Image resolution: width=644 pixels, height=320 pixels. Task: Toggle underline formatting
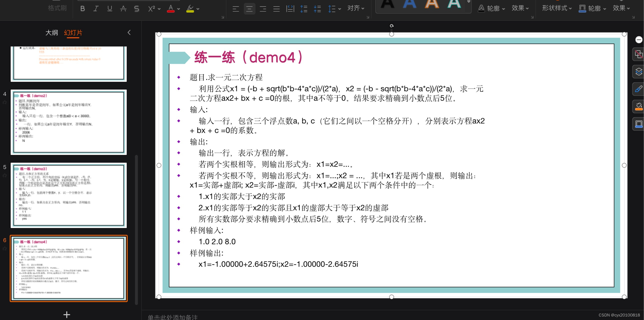coord(109,9)
